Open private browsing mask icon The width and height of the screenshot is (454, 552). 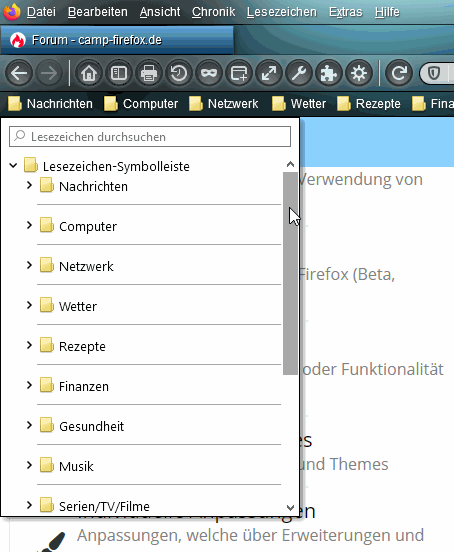[209, 73]
